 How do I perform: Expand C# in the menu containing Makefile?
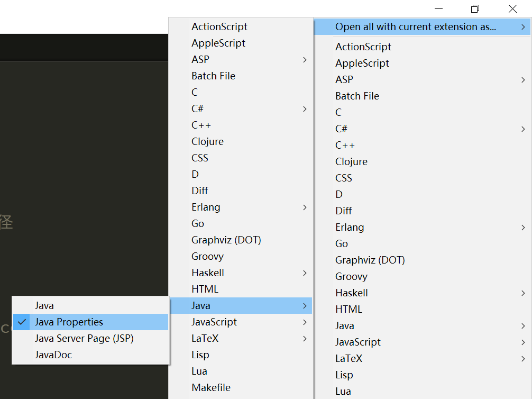(x=241, y=108)
